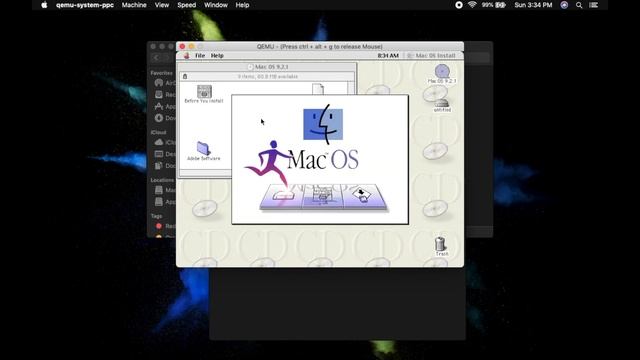Open the Window menu

coord(216,5)
